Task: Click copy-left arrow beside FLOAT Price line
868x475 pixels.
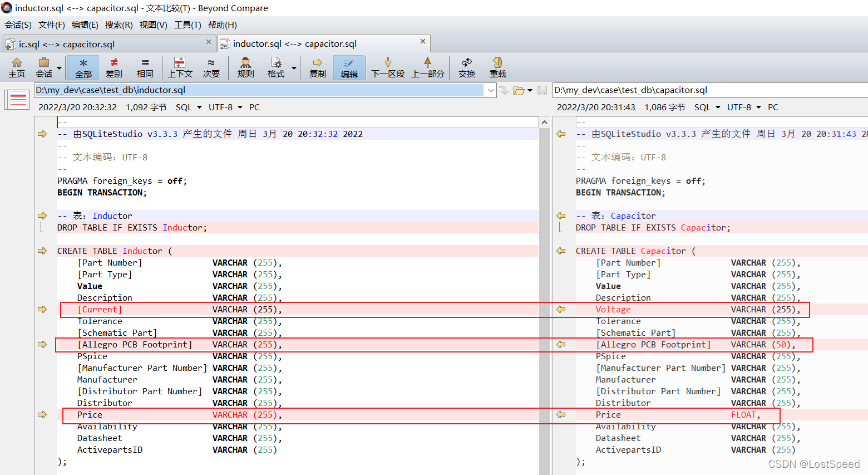Action: click(x=561, y=414)
